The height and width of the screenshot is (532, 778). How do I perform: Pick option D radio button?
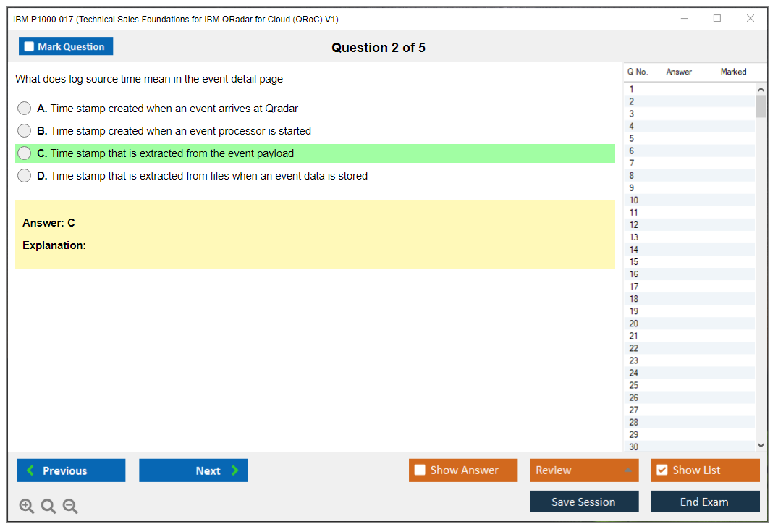point(25,176)
